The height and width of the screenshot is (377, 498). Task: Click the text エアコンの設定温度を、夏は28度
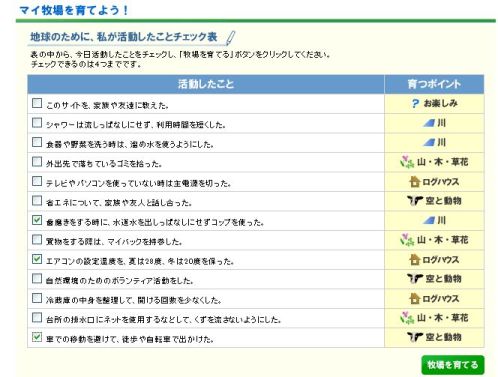click(x=105, y=261)
